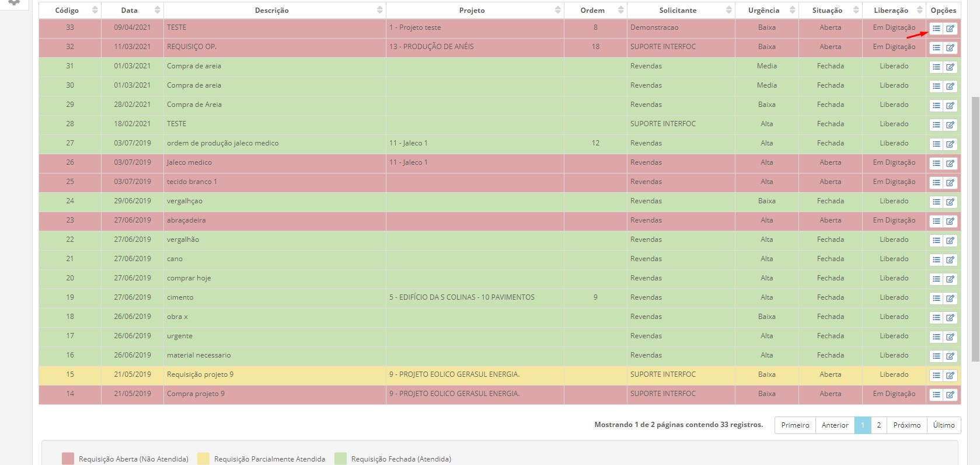Select description 'Compra projeto 9'
Screen dimensions: 980x465
point(196,394)
